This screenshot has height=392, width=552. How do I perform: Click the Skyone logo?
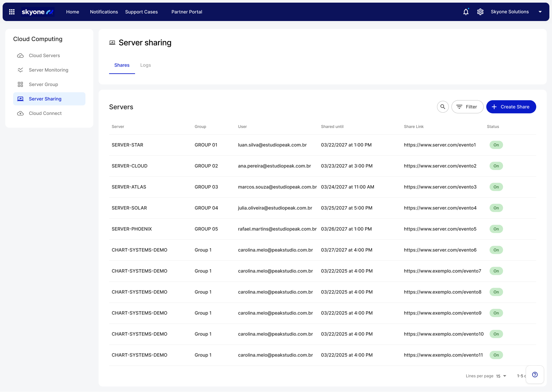tap(37, 12)
